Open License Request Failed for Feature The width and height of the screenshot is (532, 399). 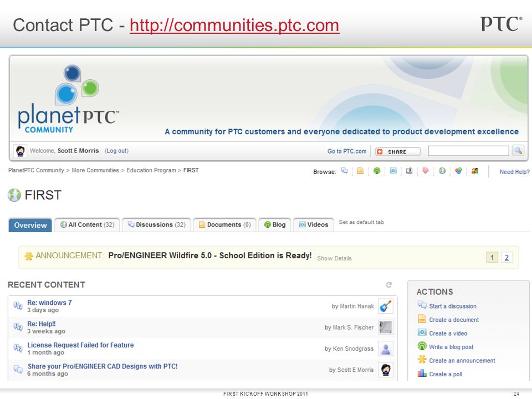click(80, 345)
